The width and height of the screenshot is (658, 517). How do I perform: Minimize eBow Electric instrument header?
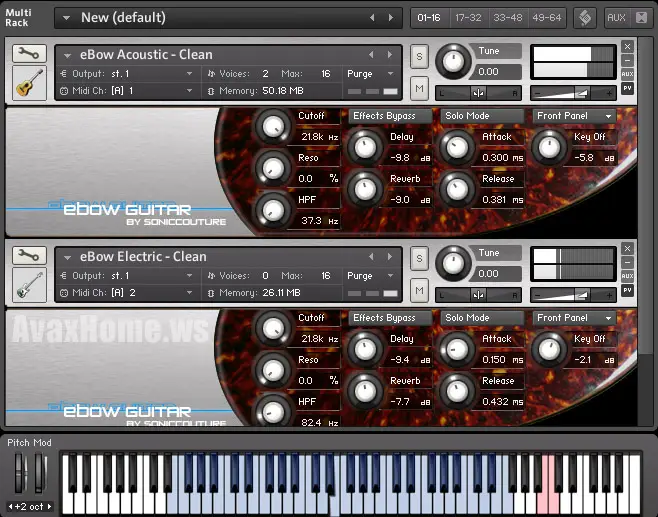pos(627,263)
